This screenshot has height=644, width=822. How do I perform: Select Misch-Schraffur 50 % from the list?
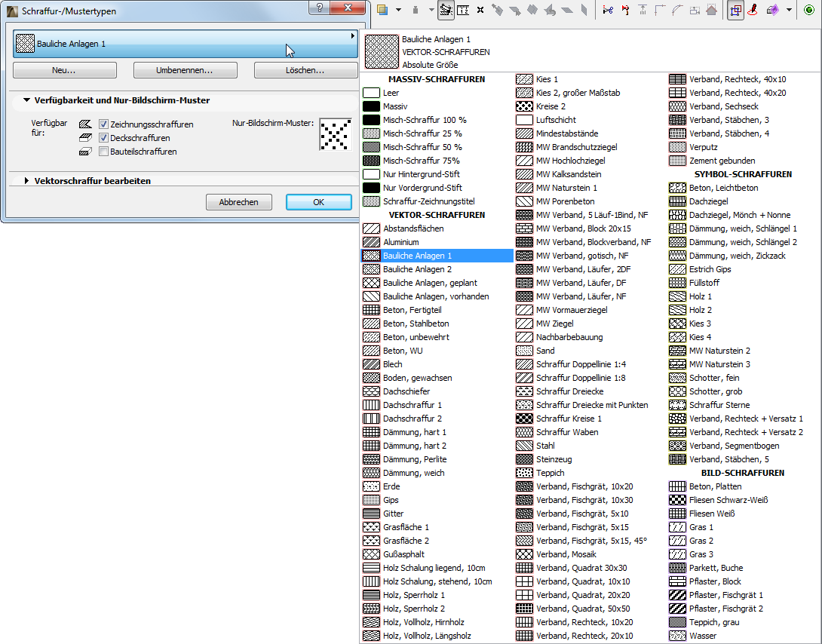tap(437, 147)
